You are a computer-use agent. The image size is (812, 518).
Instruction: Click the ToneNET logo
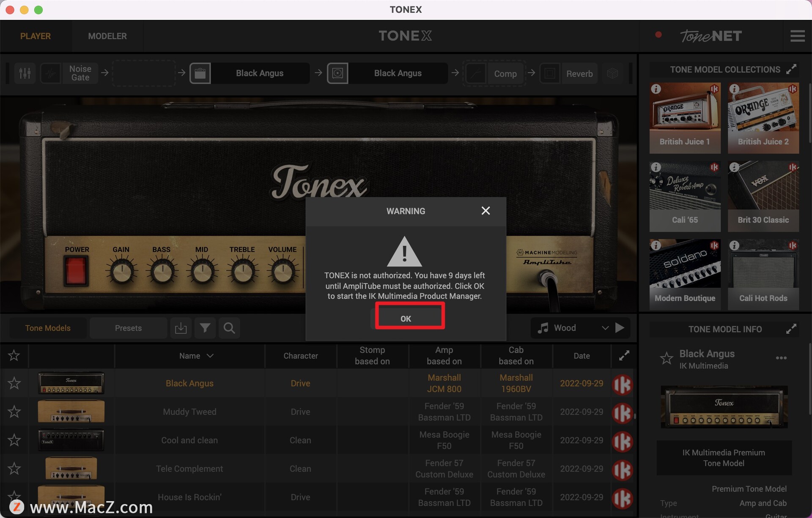[x=710, y=36]
